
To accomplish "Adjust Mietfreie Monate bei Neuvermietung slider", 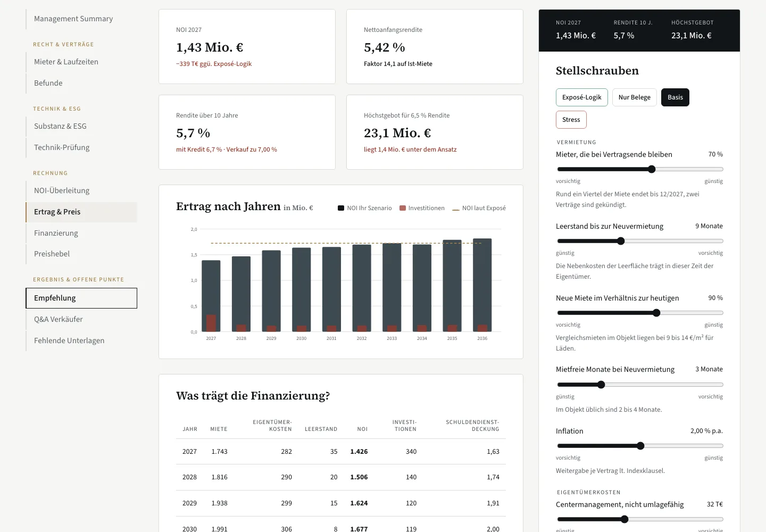I will click(601, 385).
